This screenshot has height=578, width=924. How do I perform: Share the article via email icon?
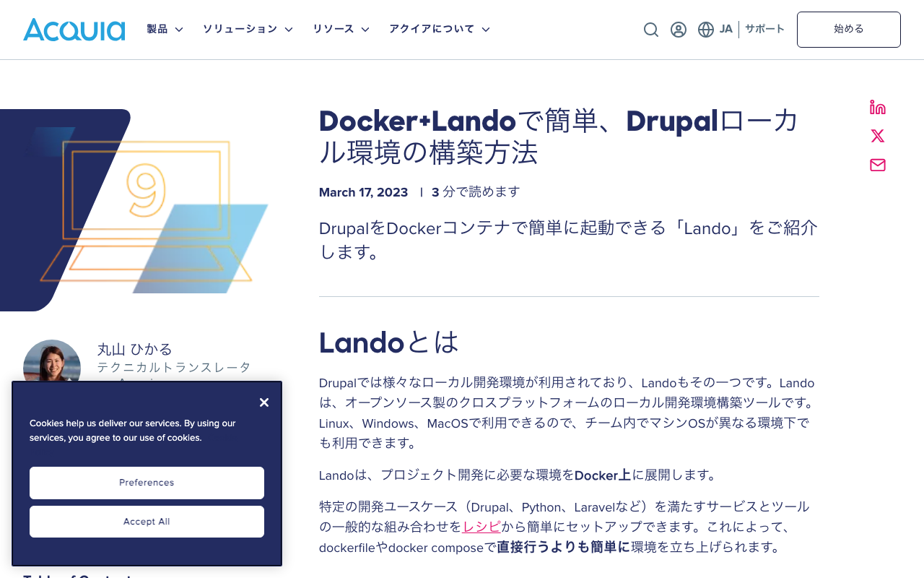click(x=877, y=165)
